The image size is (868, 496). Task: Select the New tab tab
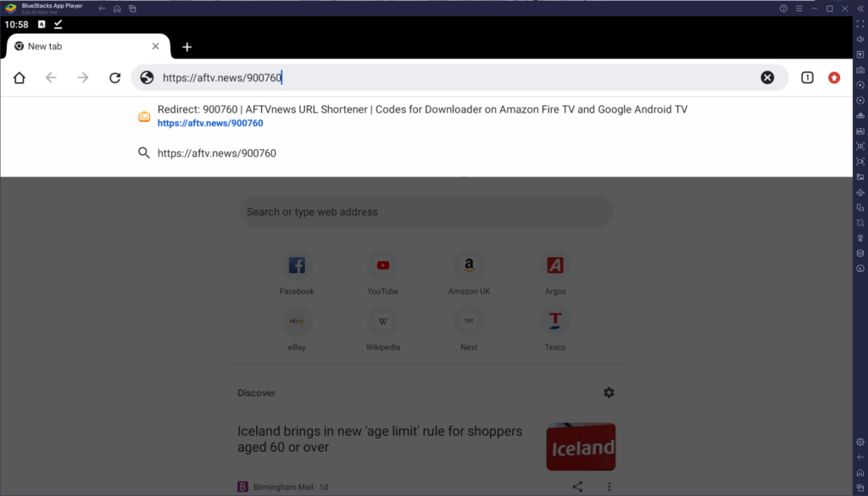(x=87, y=47)
